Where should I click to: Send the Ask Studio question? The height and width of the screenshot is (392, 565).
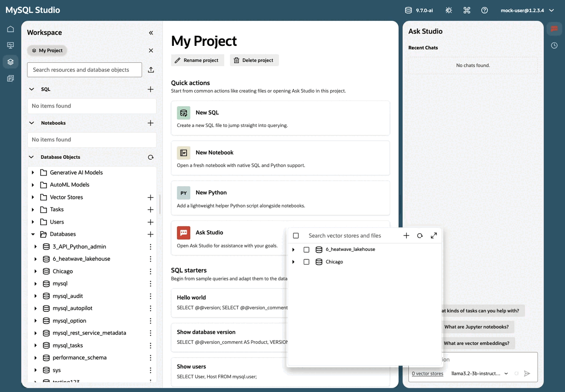click(x=527, y=373)
